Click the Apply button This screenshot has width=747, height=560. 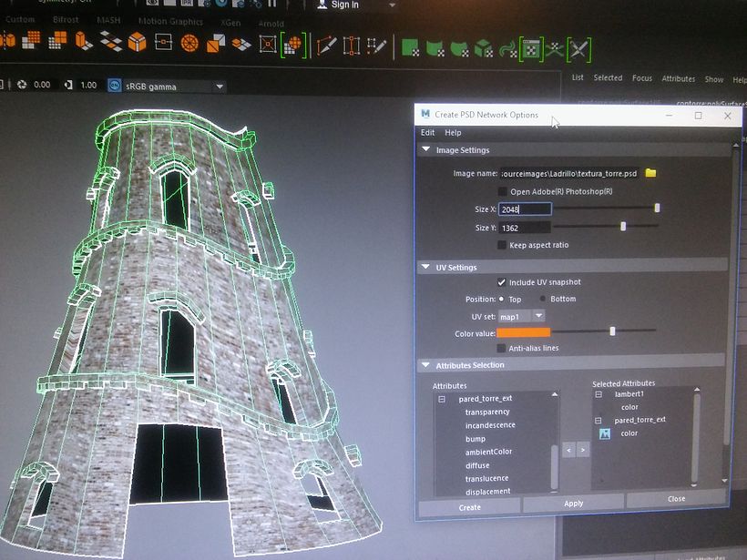573,503
